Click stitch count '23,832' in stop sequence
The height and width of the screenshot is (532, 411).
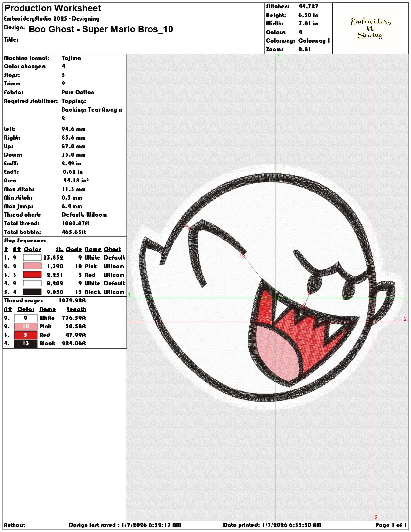pyautogui.click(x=53, y=258)
